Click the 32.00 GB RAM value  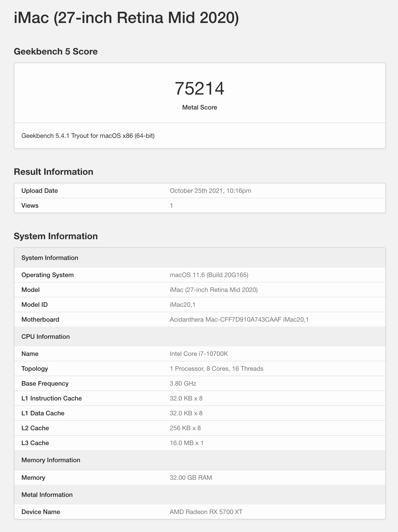[191, 478]
